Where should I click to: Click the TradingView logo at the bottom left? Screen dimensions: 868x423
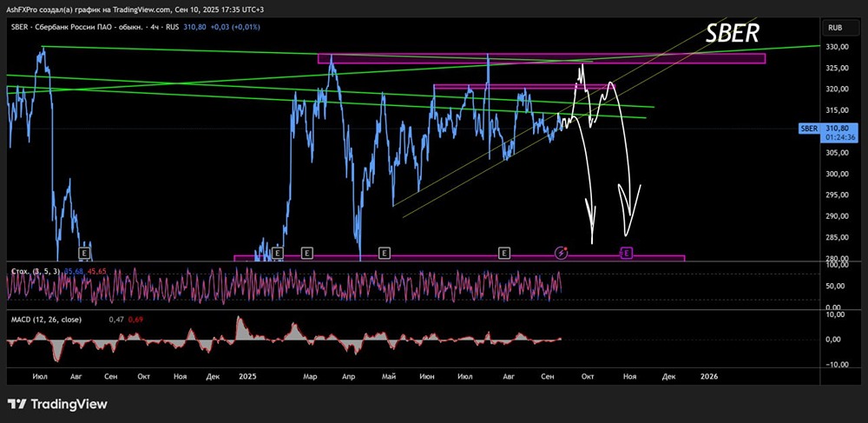pos(57,404)
